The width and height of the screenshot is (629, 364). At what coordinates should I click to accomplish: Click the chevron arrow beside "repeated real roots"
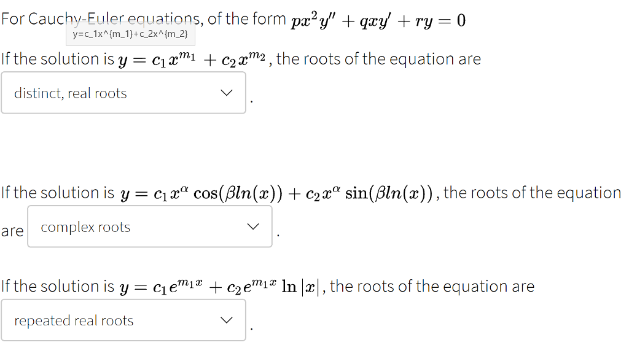click(226, 320)
